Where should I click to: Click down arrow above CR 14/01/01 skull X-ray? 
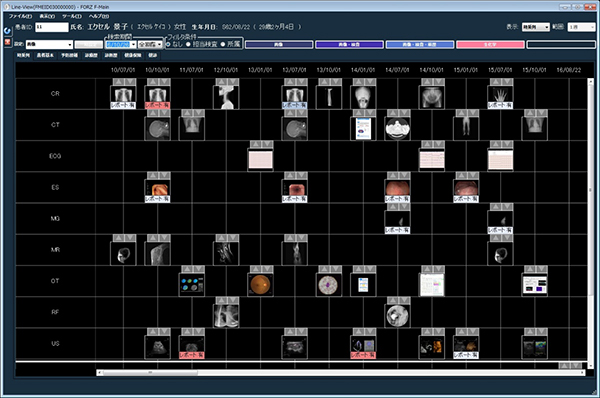[370, 82]
